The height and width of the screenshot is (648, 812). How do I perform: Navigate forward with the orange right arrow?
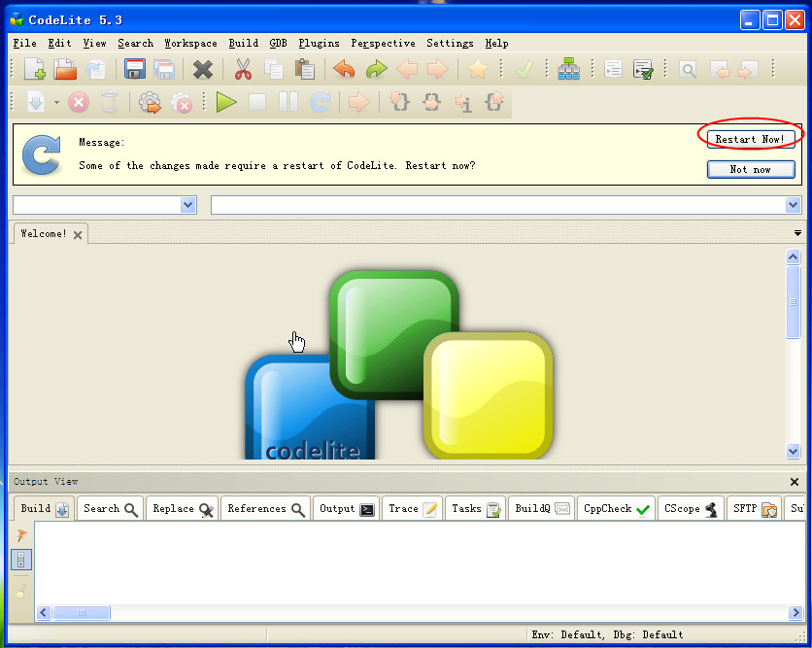438,69
